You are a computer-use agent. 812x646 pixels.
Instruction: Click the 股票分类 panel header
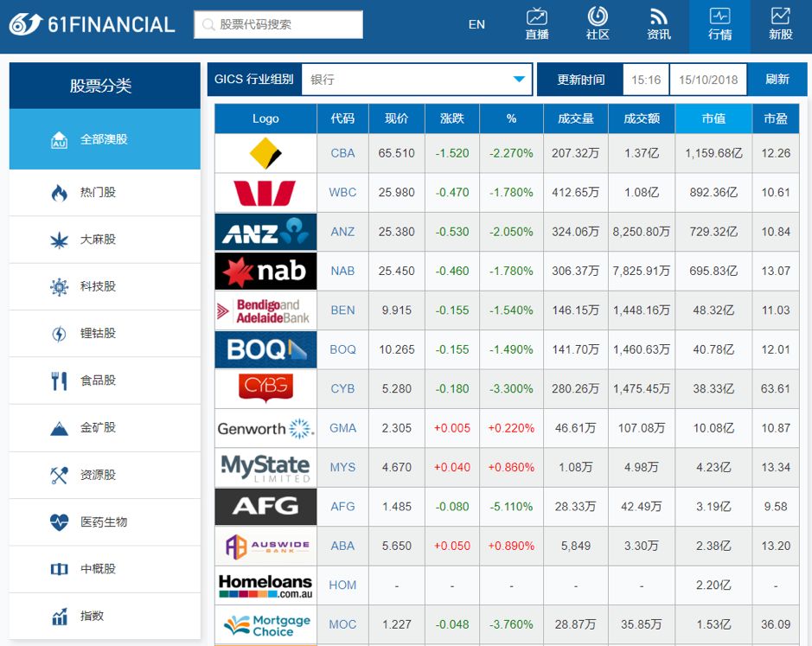[105, 86]
